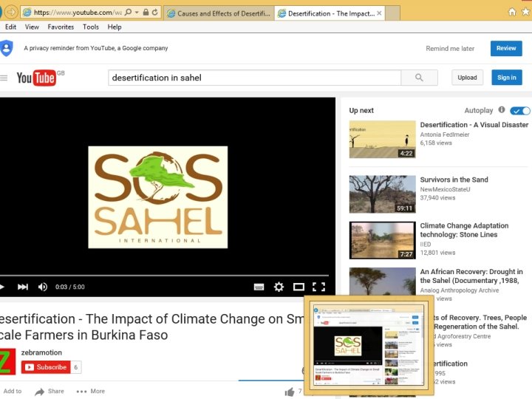Open a new blank browser tab
This screenshot has width=532, height=399.
click(x=392, y=13)
